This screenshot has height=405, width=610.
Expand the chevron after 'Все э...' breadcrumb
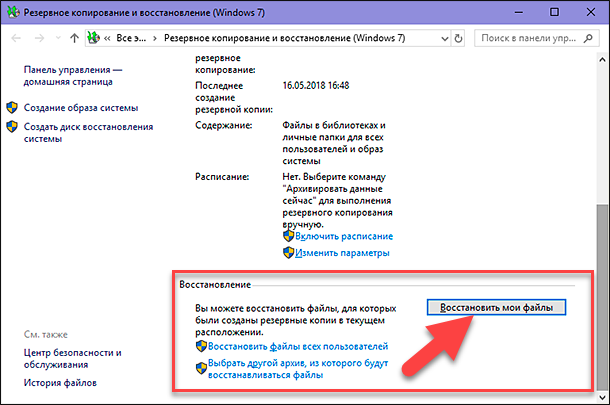tap(155, 39)
